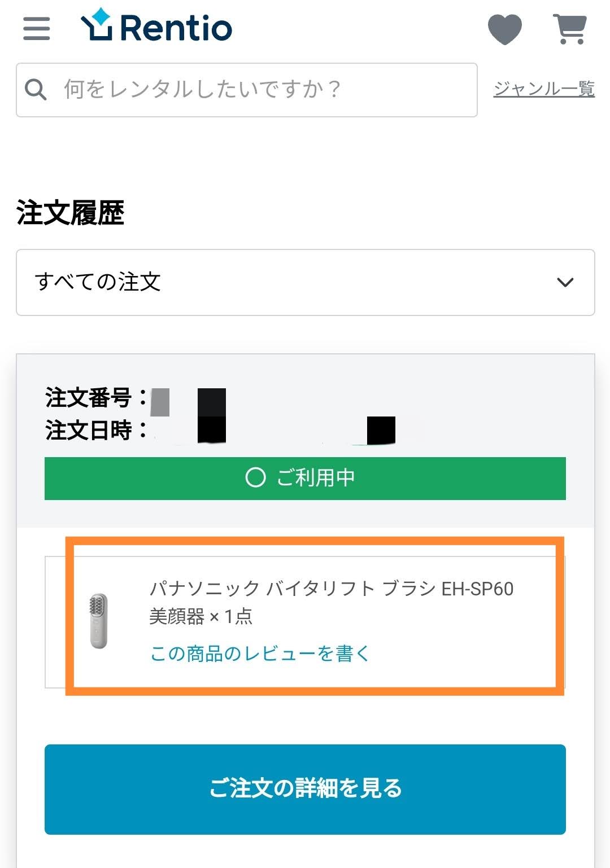Open the shopping cart
The width and height of the screenshot is (610, 868).
570,29
